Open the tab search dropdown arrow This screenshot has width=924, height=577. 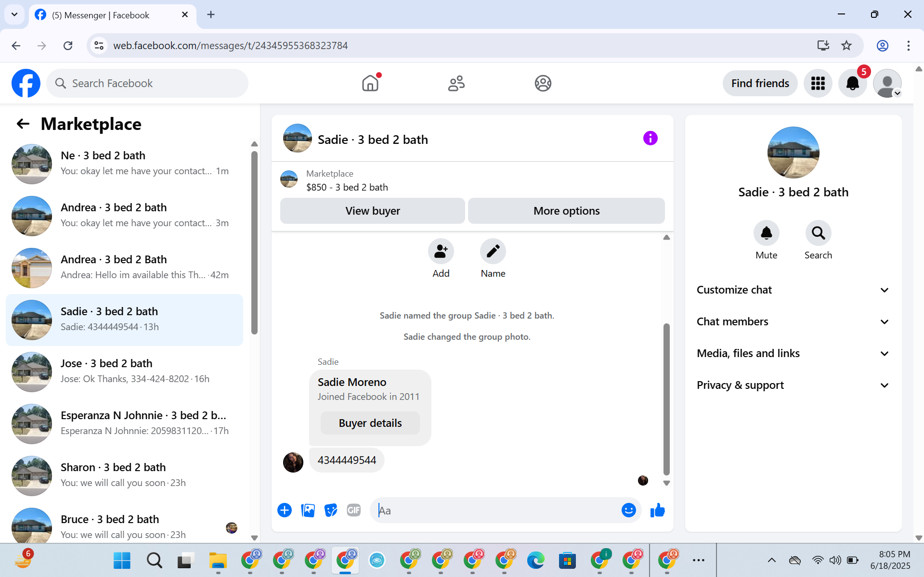(x=14, y=14)
